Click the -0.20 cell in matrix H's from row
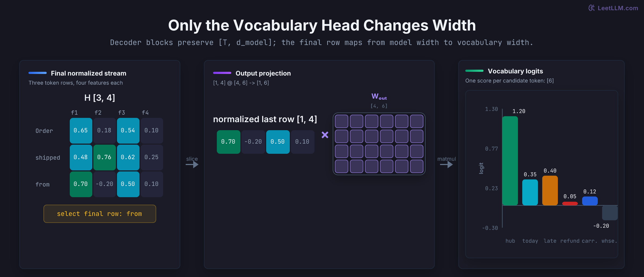 coord(105,184)
